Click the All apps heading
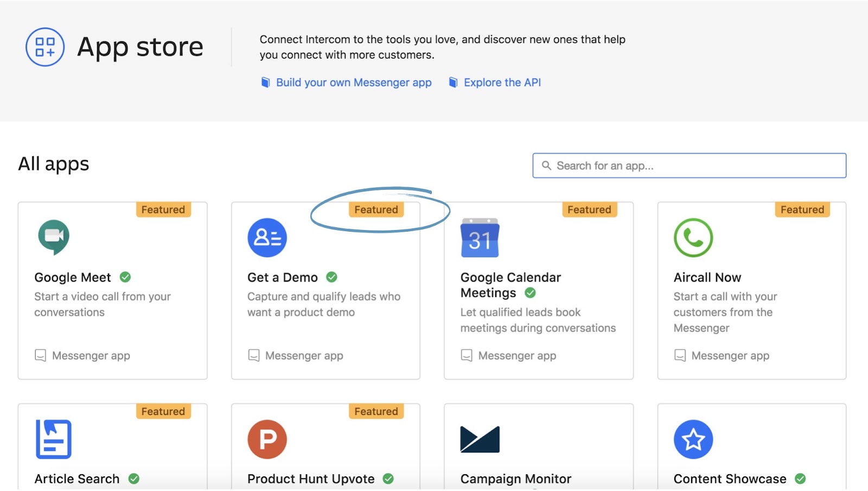 (54, 164)
